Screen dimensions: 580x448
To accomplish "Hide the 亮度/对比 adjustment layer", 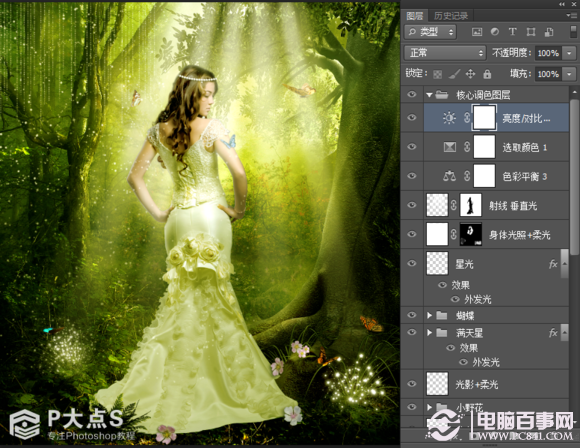I will (x=412, y=118).
